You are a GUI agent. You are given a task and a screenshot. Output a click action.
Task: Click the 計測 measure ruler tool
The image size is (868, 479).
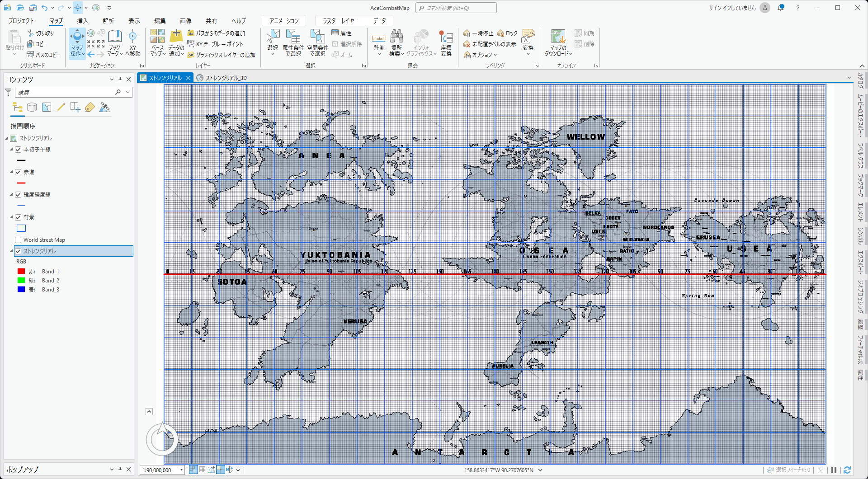[379, 43]
